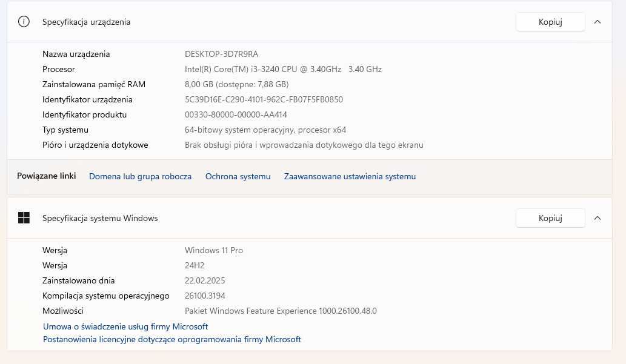Open Zaawansowane ustawienia systemu link
This screenshot has width=626, height=364.
pos(350,176)
